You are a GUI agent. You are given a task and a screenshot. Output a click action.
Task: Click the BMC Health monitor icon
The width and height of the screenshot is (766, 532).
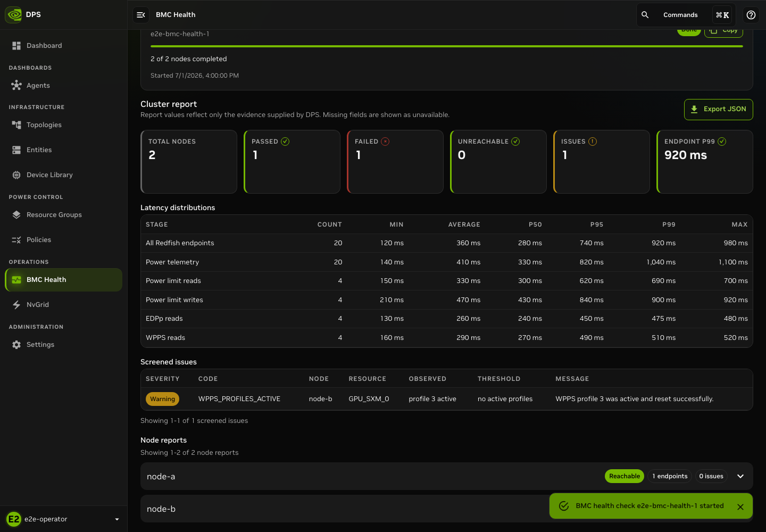pyautogui.click(x=16, y=280)
